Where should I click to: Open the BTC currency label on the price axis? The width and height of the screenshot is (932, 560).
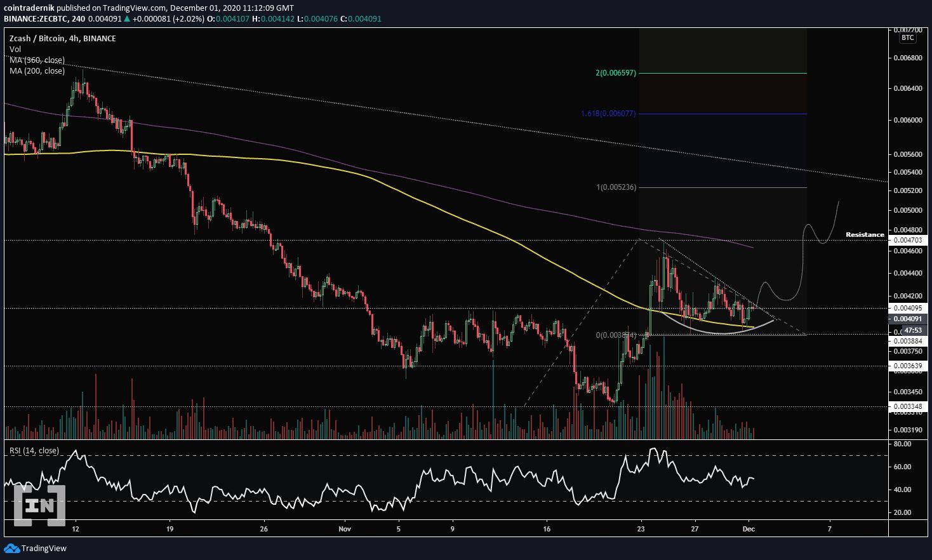908,37
